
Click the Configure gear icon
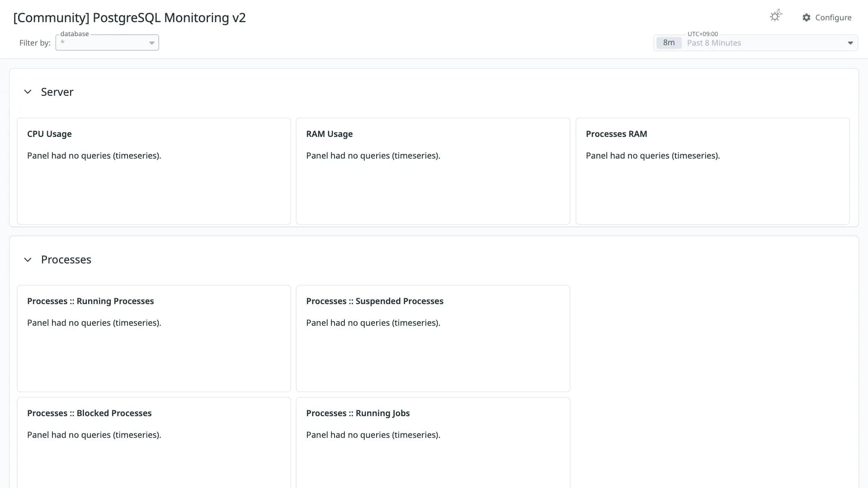tap(806, 18)
